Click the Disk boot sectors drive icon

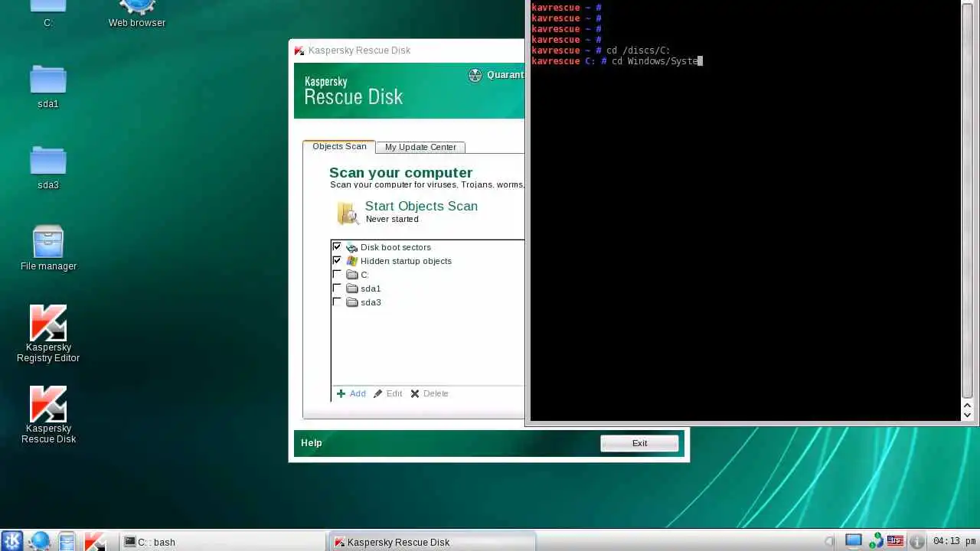pyautogui.click(x=351, y=247)
